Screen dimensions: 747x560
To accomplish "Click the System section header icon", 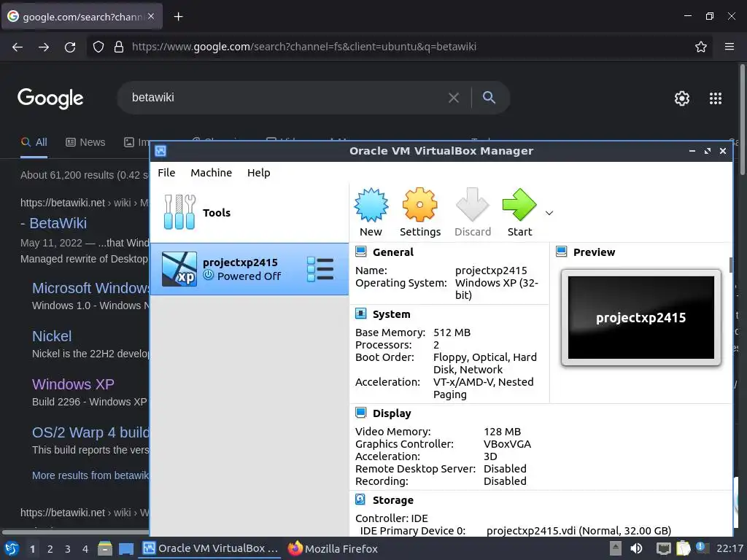I will (x=360, y=314).
